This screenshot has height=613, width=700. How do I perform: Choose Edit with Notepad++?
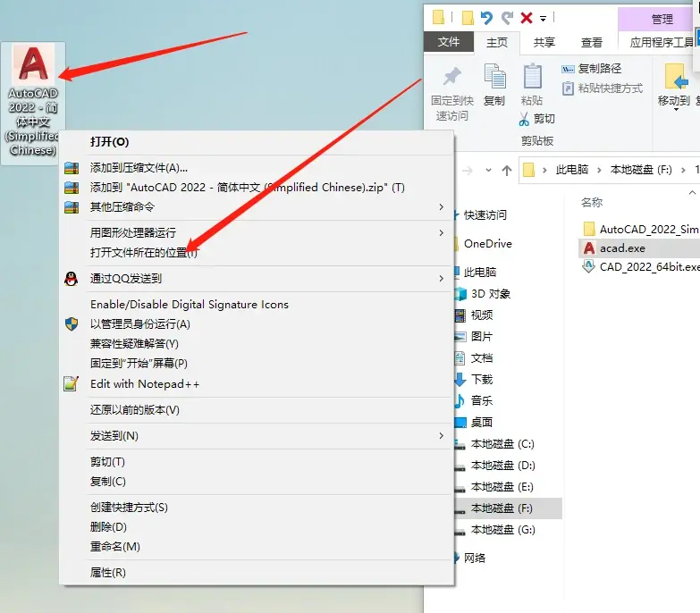tap(257, 383)
